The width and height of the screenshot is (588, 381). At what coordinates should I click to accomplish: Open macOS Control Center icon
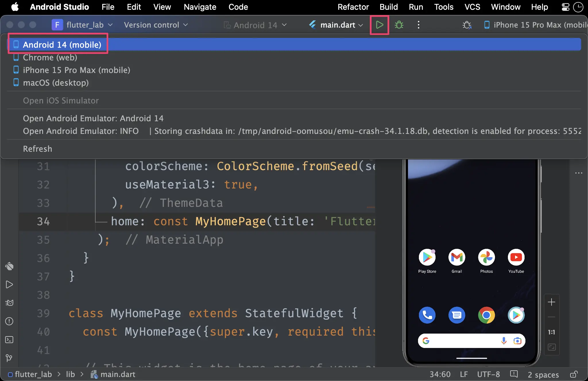tap(565, 7)
